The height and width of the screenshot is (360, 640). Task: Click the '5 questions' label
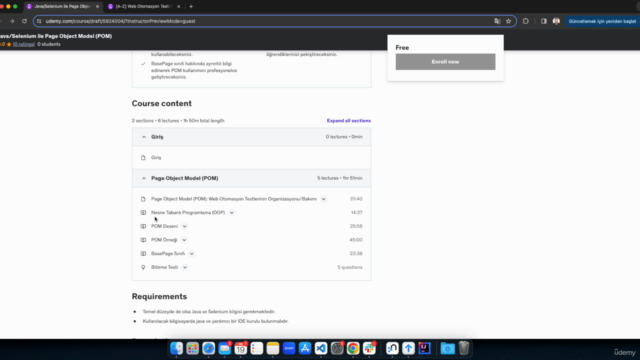pyautogui.click(x=350, y=267)
